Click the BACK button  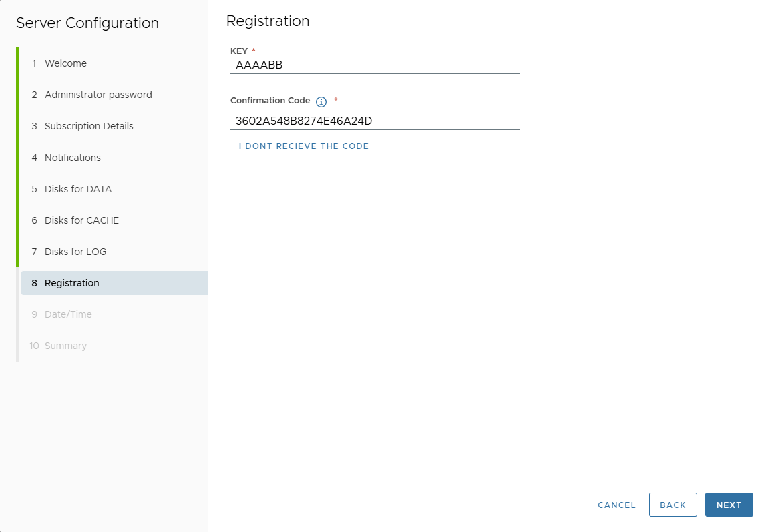point(673,505)
